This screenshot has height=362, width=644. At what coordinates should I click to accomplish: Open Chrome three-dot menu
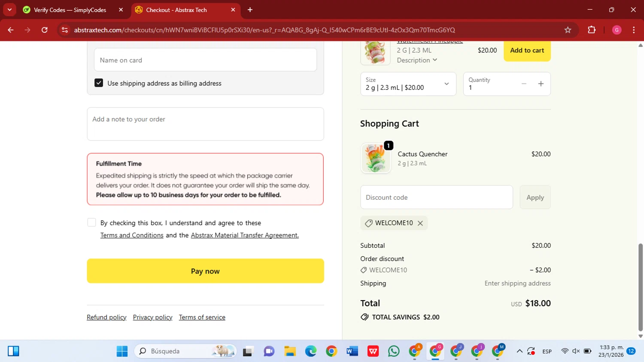(634, 30)
